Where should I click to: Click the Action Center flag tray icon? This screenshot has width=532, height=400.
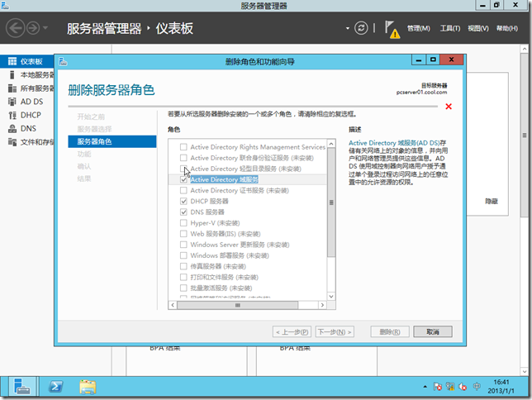tap(437, 387)
